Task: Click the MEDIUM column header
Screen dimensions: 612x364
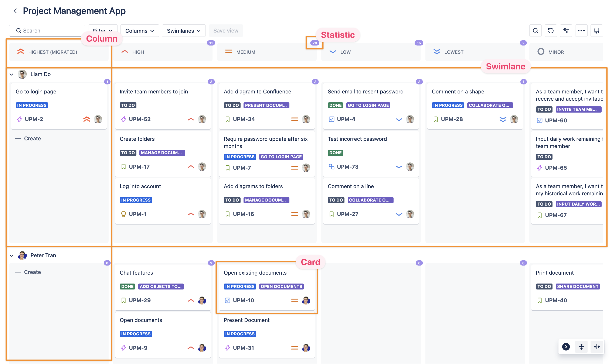Action: 245,52
